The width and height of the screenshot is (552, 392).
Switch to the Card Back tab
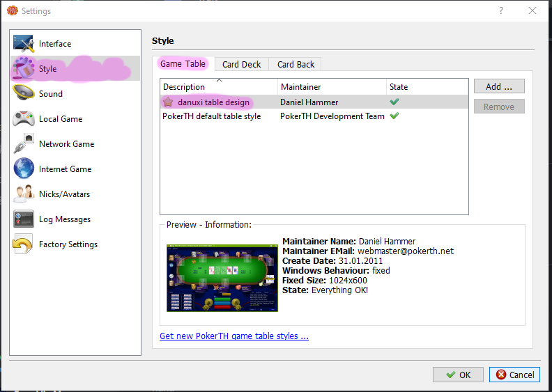coord(296,64)
